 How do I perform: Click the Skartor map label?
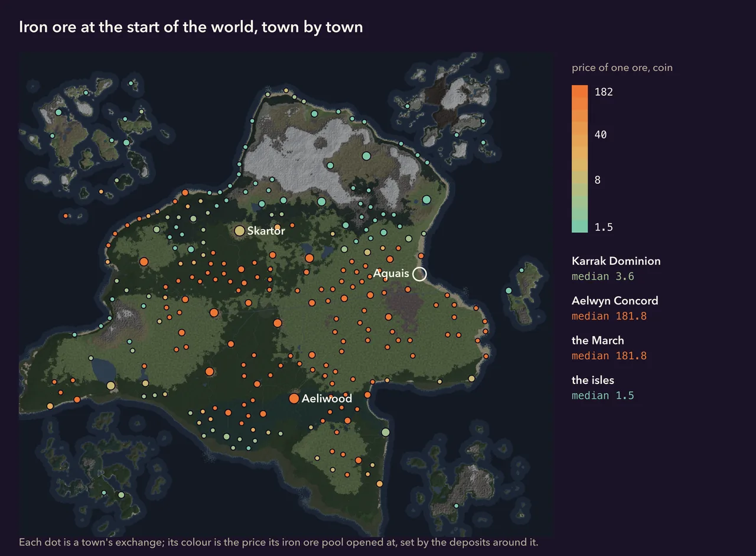coord(266,230)
